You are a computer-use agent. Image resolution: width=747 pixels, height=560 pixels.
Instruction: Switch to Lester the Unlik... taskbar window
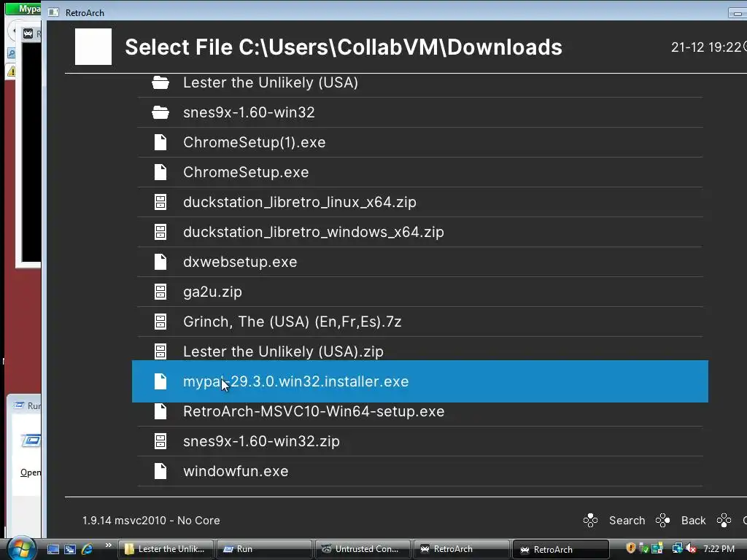click(166, 549)
